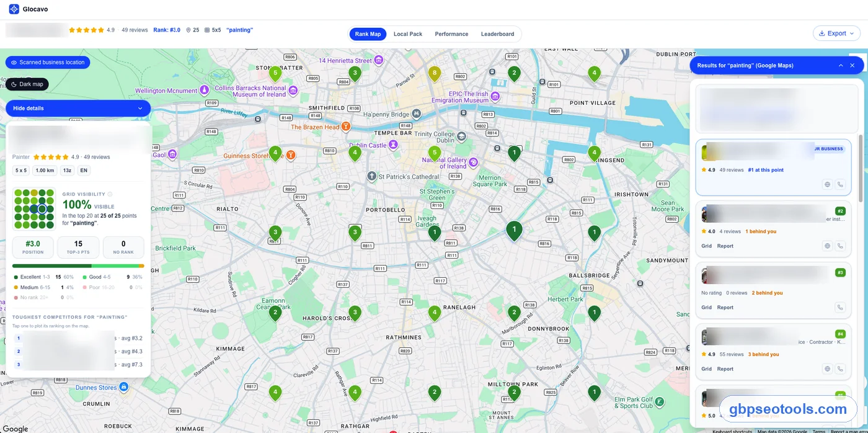Viewport: 868px width, 433px height.
Task: Click the St Patrick's Cathedral marker icon
Action: click(371, 176)
